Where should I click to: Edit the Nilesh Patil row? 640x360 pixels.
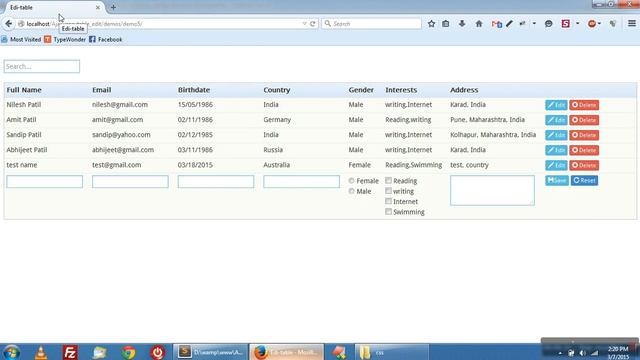pos(556,105)
